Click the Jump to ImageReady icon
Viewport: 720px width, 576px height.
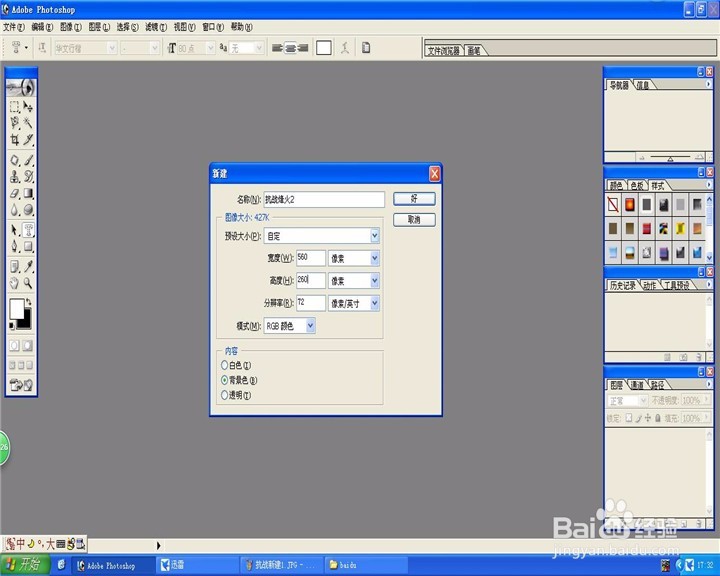21,385
